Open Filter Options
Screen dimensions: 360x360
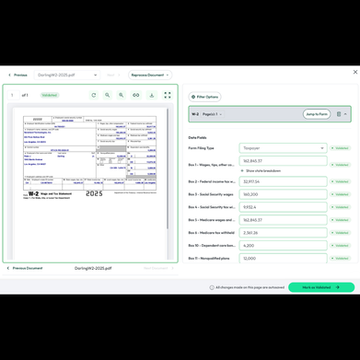pyautogui.click(x=205, y=97)
